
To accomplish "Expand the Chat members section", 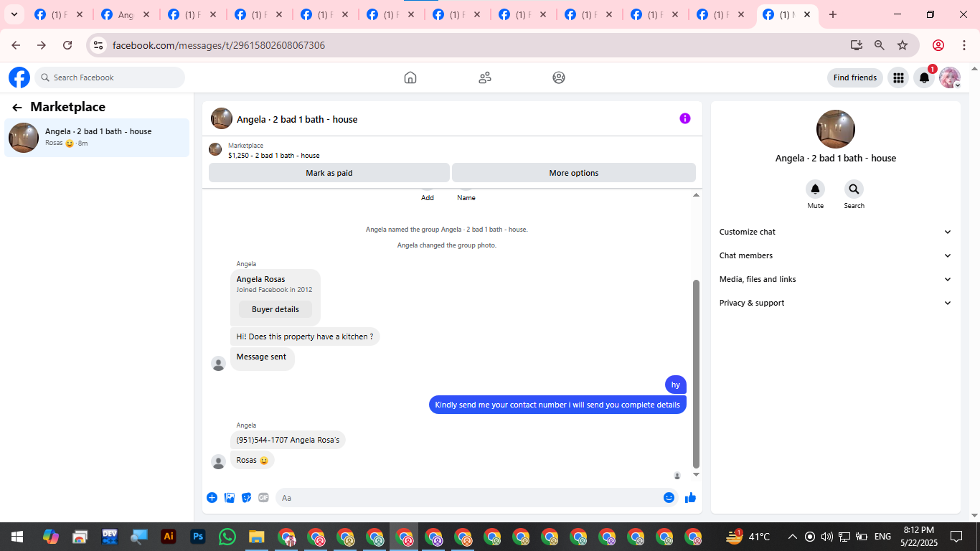I will pos(835,255).
